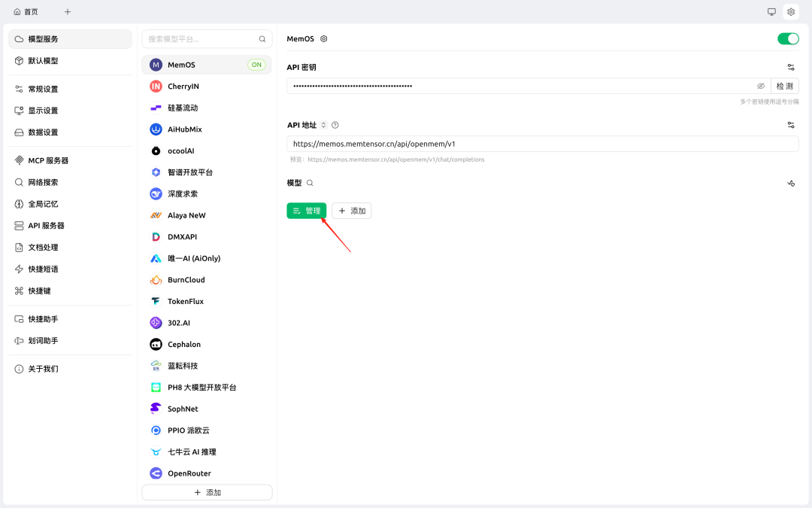Click the settings gear icon in title bar
The width and height of the screenshot is (812, 508).
(791, 11)
